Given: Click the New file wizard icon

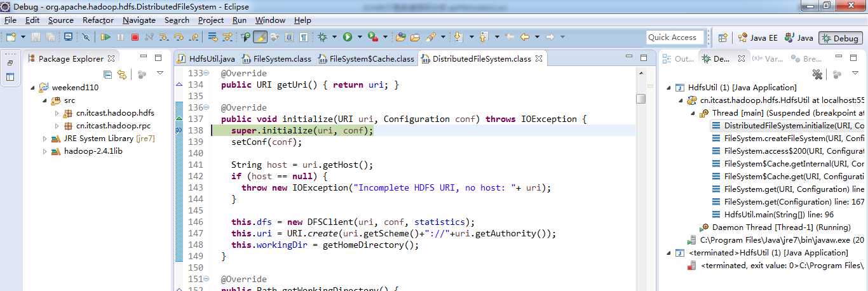Looking at the screenshot, I should click(11, 37).
